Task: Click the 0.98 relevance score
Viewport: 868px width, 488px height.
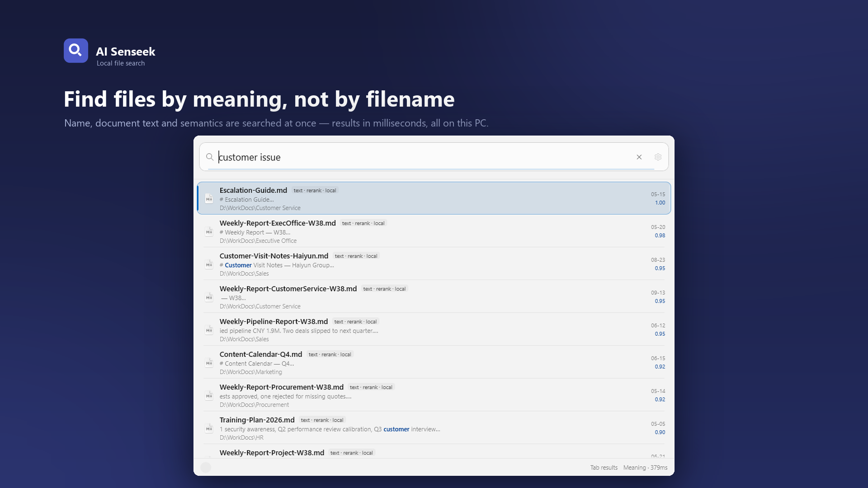Action: coord(660,235)
